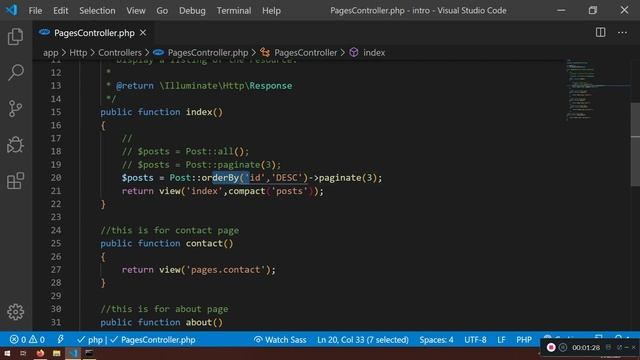
Task: Open the Search view in activity bar
Action: (x=16, y=73)
